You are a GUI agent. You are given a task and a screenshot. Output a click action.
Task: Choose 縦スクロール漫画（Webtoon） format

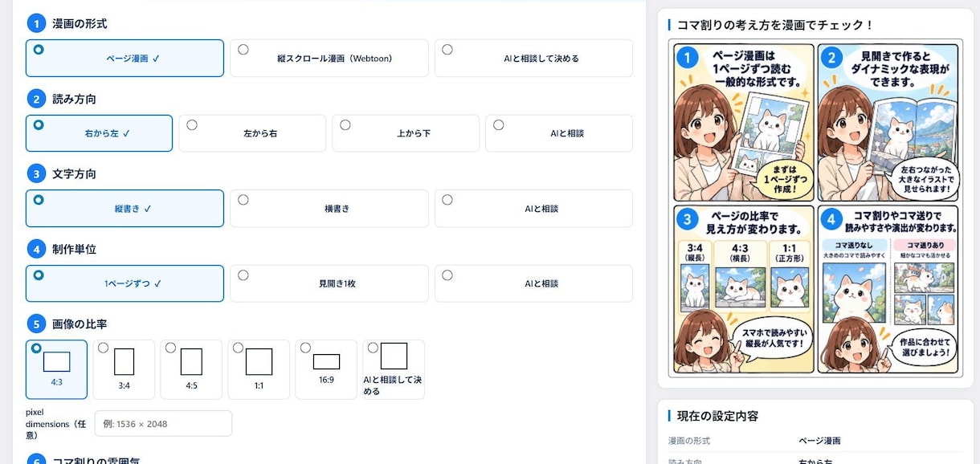coord(329,59)
